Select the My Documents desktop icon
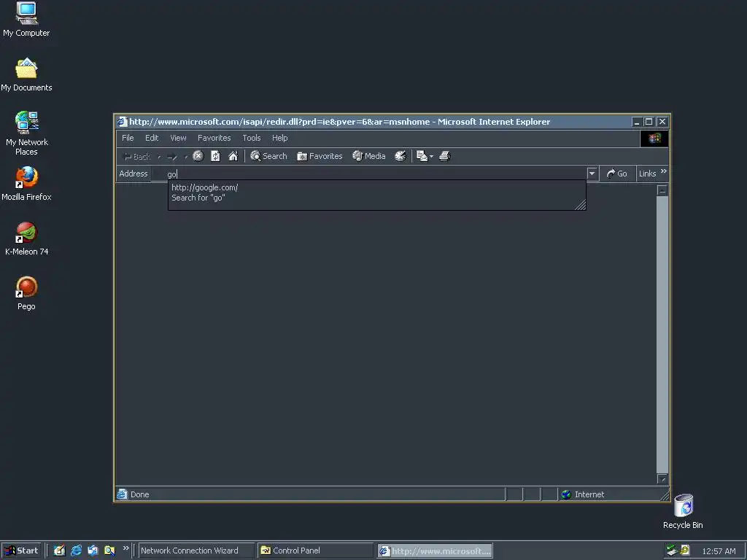The width and height of the screenshot is (747, 560). coord(26,75)
